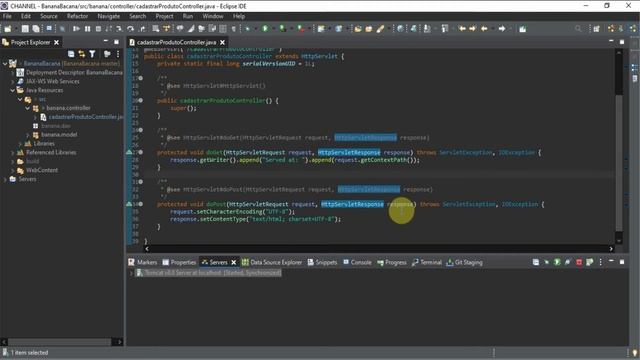640x360 pixels.
Task: Close the Project Explorer tab
Action: click(x=57, y=42)
